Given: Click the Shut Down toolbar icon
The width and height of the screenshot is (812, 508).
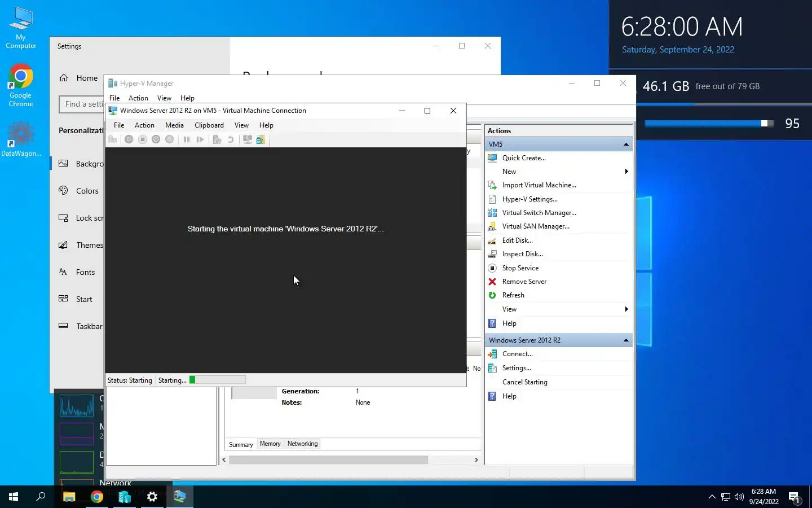Looking at the screenshot, I should pyautogui.click(x=156, y=139).
